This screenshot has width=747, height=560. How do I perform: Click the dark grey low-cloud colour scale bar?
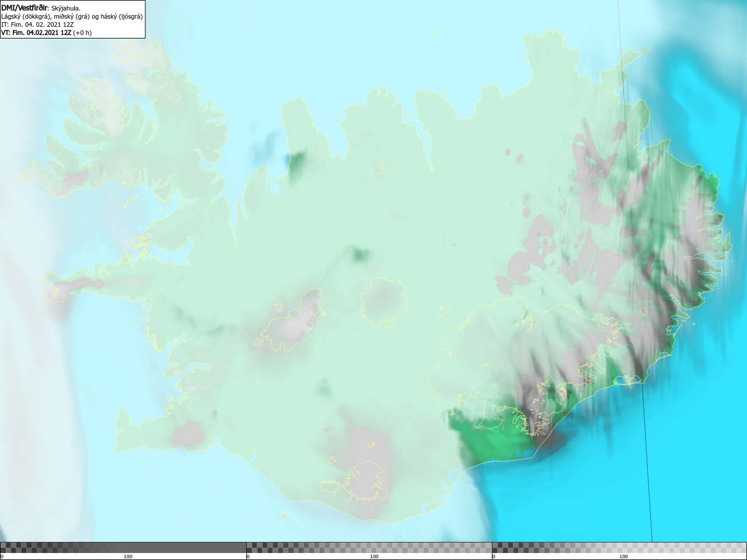(123, 547)
